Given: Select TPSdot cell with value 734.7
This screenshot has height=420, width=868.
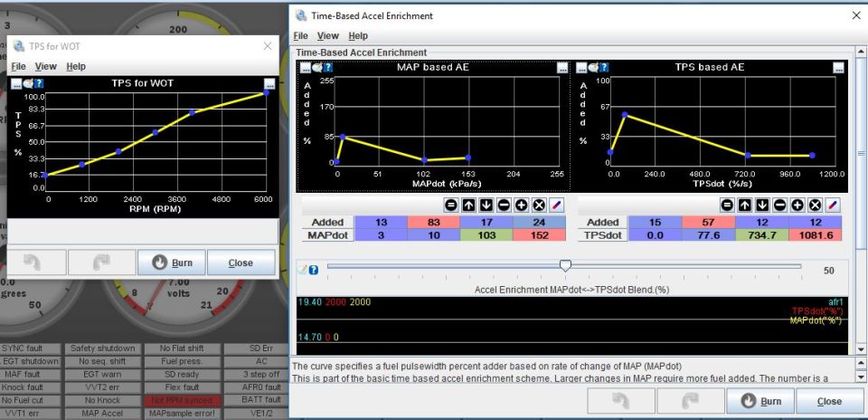Looking at the screenshot, I should pos(761,235).
